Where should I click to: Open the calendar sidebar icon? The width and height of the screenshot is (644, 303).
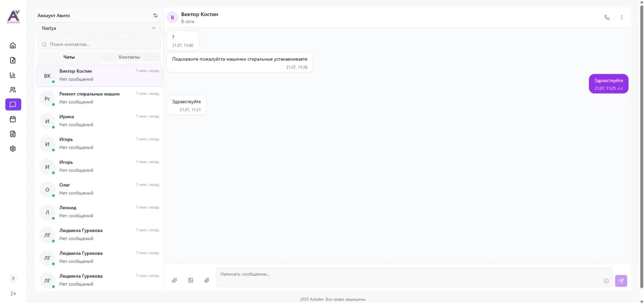pyautogui.click(x=13, y=119)
